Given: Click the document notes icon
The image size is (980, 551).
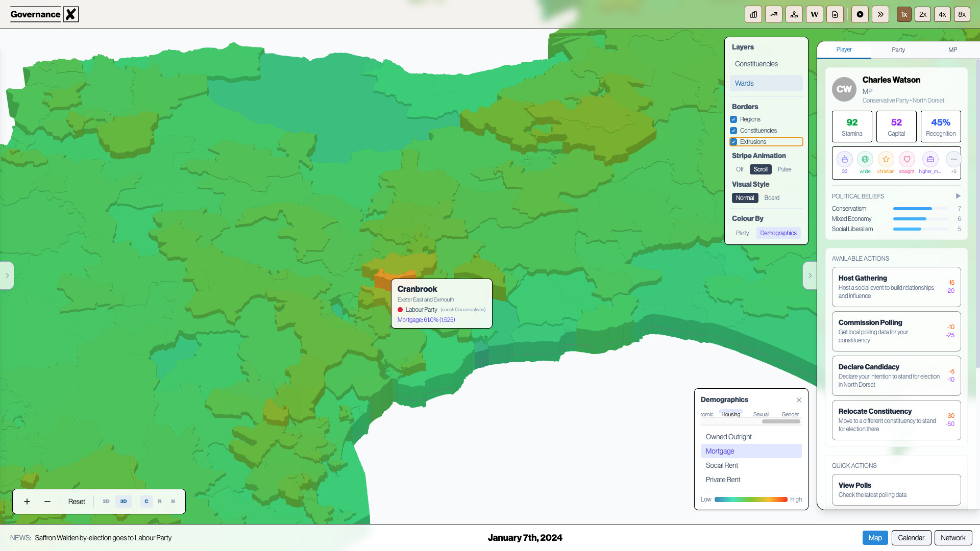Looking at the screenshot, I should (835, 14).
